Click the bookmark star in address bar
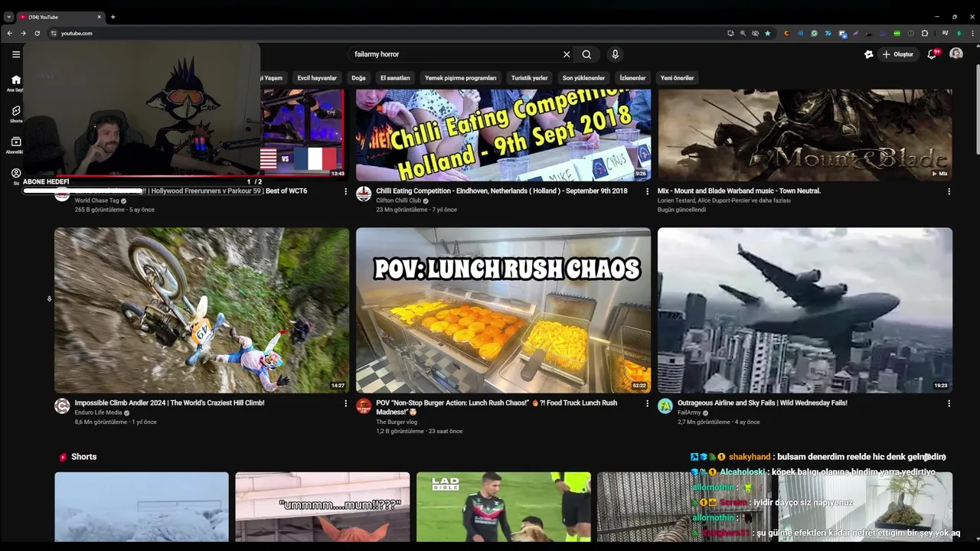Screen dimensions: 980x551 (767, 34)
